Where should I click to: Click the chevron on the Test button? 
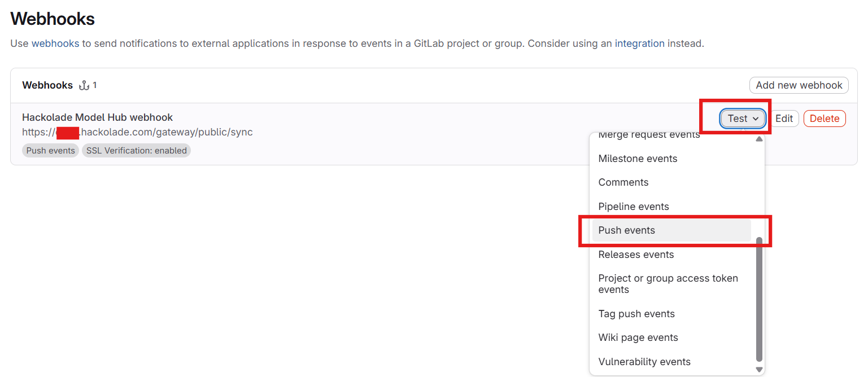tap(756, 119)
